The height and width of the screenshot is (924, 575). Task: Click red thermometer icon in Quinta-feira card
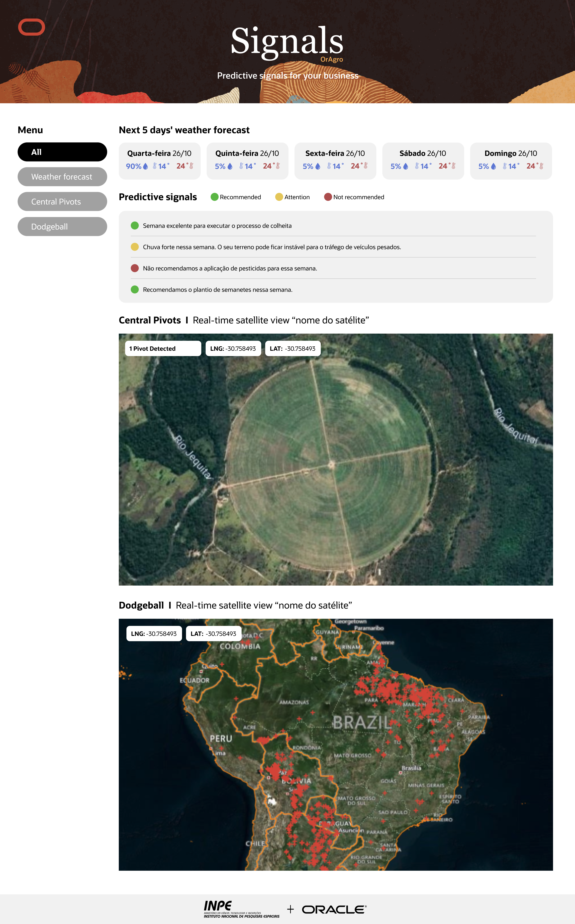coord(278,166)
